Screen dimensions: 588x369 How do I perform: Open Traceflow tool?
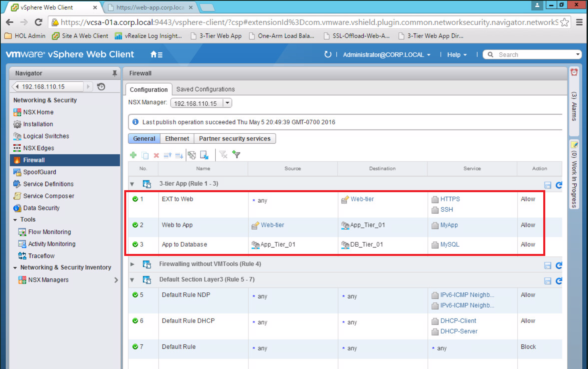(x=41, y=256)
